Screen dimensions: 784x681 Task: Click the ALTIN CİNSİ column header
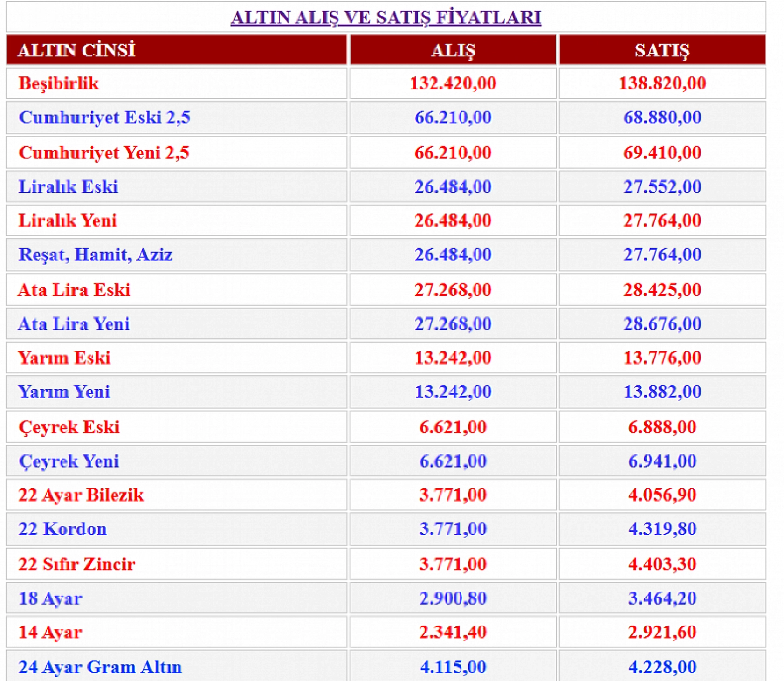pyautogui.click(x=76, y=50)
